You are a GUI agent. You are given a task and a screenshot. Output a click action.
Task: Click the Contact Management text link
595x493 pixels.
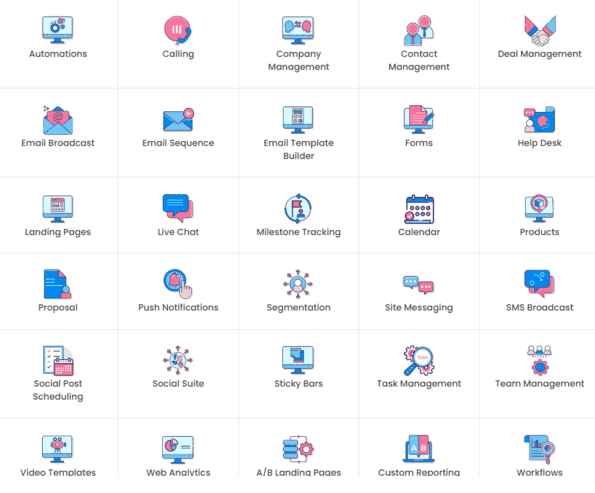419,60
